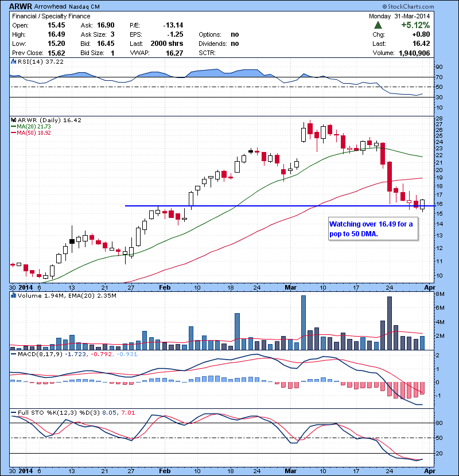The image size is (459, 476).
Task: Click the blue horizontal support line near 16
Action: click(280, 206)
